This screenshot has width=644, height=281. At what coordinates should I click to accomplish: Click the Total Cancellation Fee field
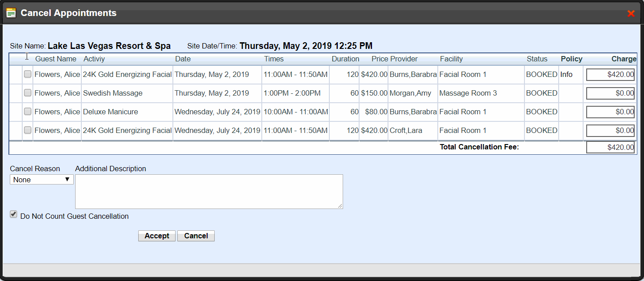tap(610, 148)
